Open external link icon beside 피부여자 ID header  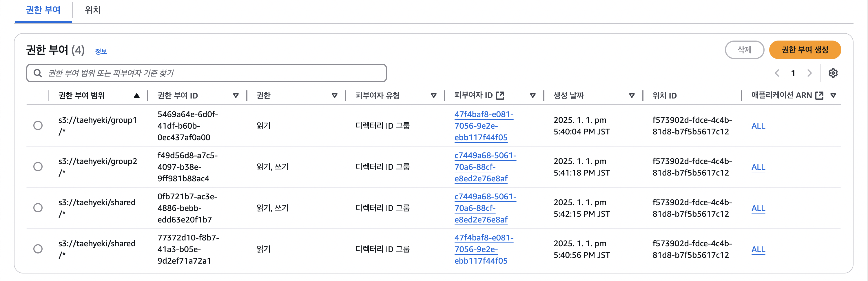pyautogui.click(x=500, y=95)
